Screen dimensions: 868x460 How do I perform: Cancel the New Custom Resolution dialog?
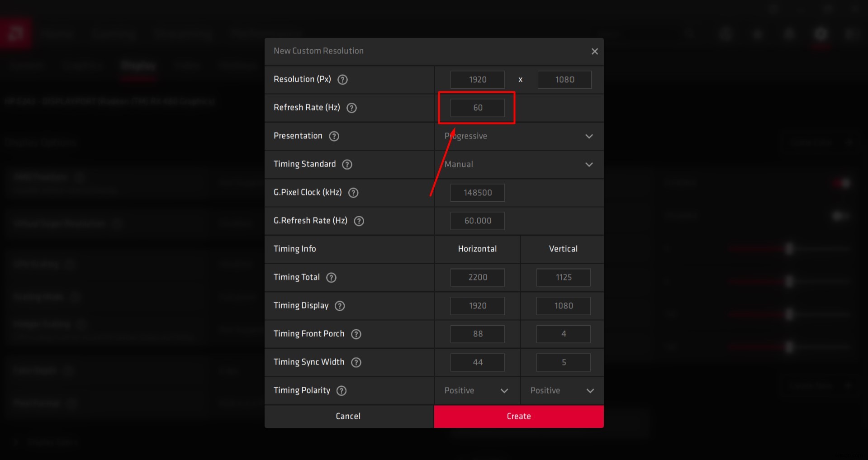click(x=348, y=416)
